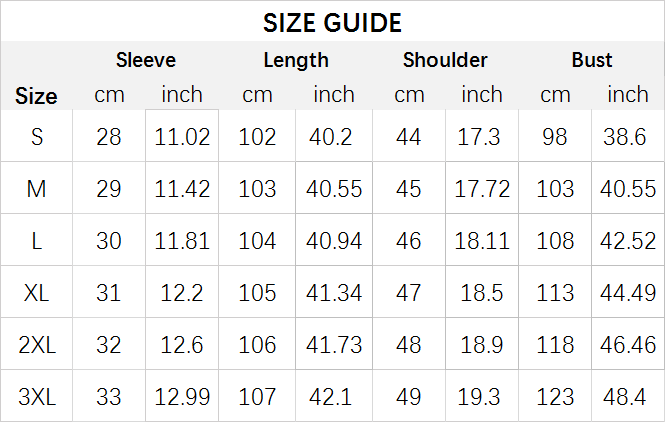Screen dimensions: 666x423
Task: Select the M size row label
Action: click(37, 189)
